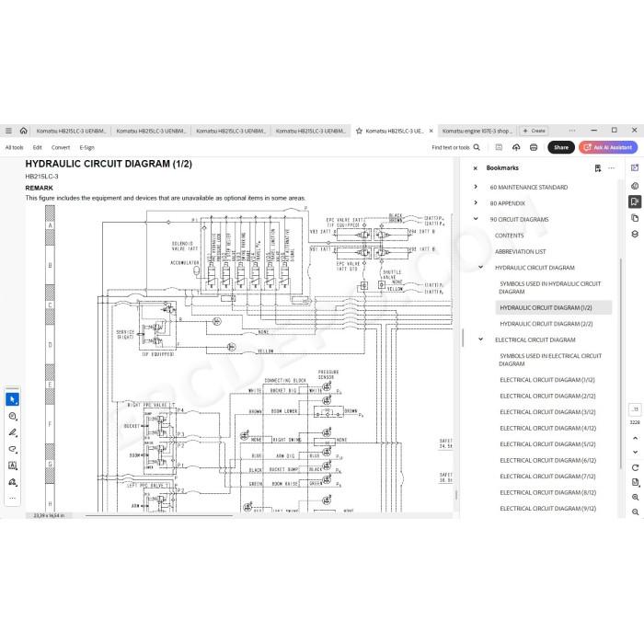644x644 pixels.
Task: Open SYMBOLS USED IN HYDRAULIC CIRCUIT DIAGRAM bookmark
Action: click(550, 287)
